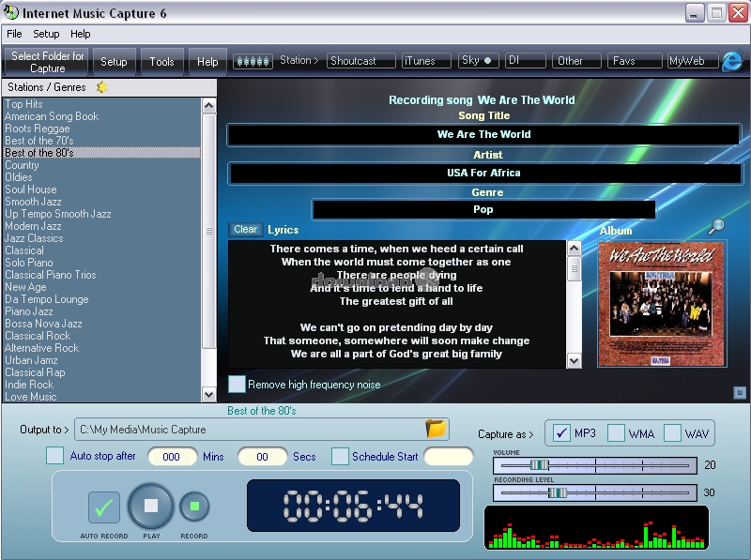751x560 pixels.
Task: Select Classical Piano Trios station
Action: tap(102, 275)
